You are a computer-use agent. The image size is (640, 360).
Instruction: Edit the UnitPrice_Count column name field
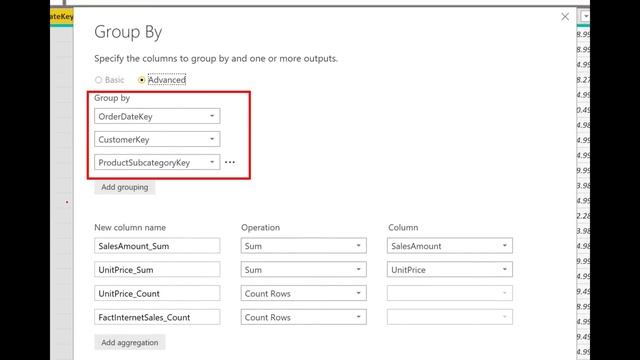pos(157,293)
